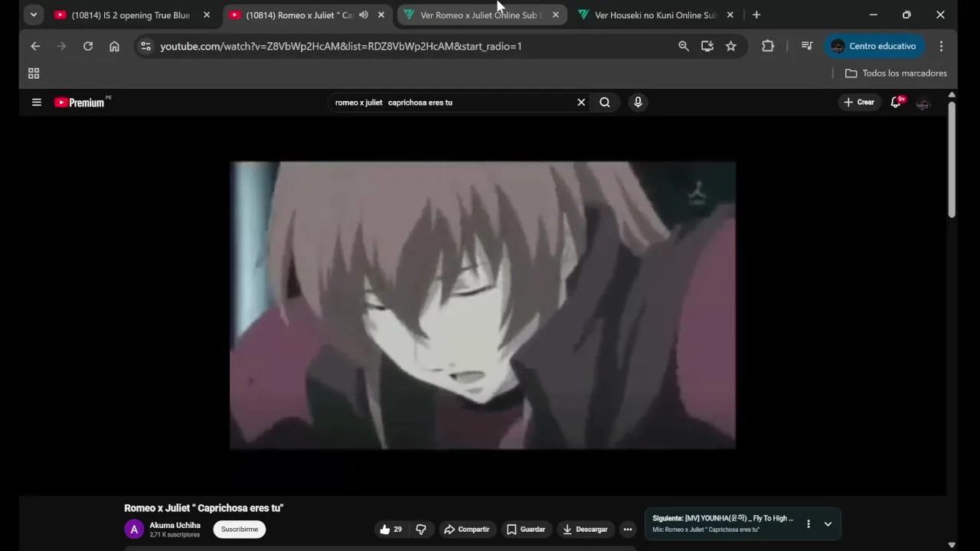Image resolution: width=980 pixels, height=551 pixels.
Task: Open more actions ellipsis below the video
Action: coord(628,529)
